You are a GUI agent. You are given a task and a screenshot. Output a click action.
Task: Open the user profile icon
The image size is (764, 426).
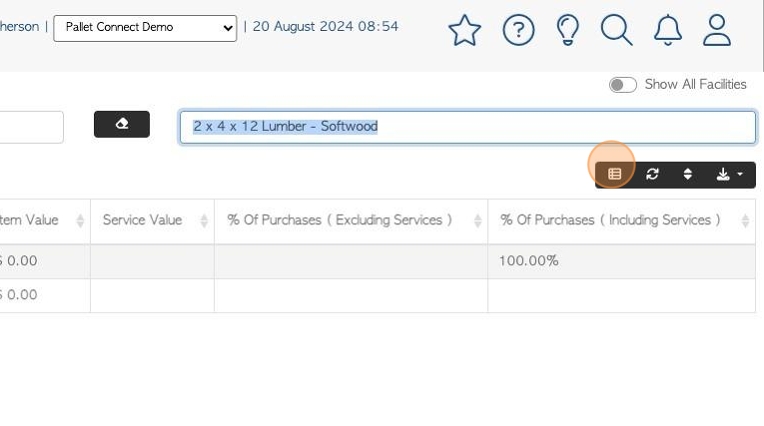[717, 30]
